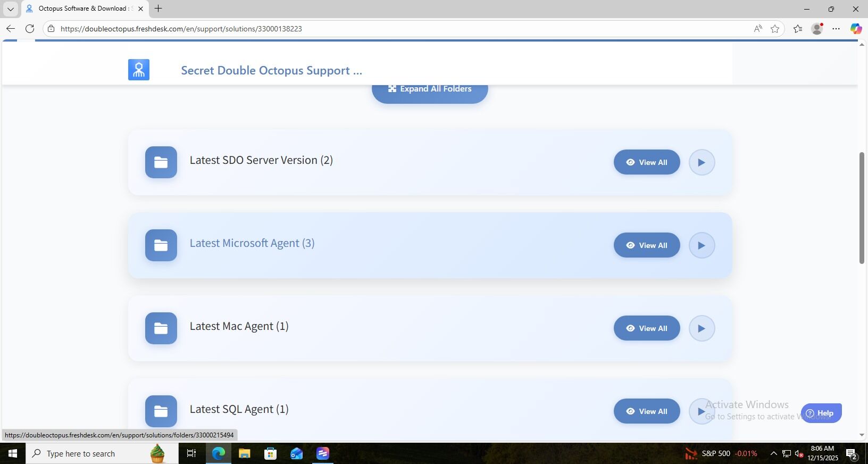Viewport: 868px width, 464px height.
Task: Open the Latest Microsoft Agent (3) link
Action: (252, 243)
